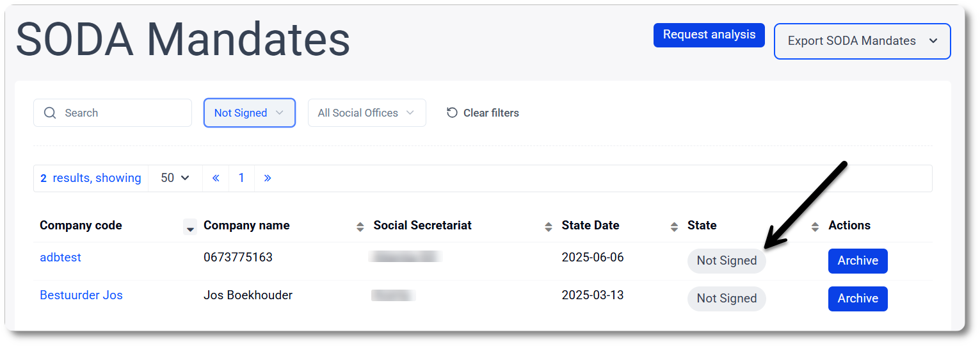Focus the Search input field

click(113, 113)
